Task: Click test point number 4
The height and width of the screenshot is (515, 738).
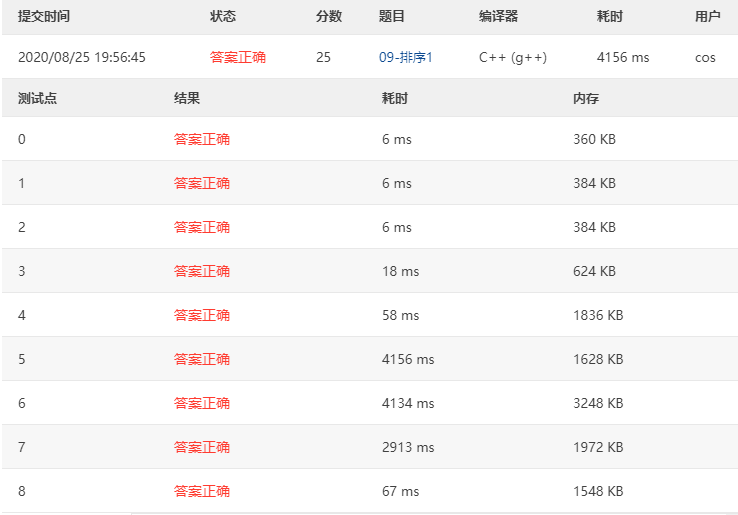Action: point(22,315)
